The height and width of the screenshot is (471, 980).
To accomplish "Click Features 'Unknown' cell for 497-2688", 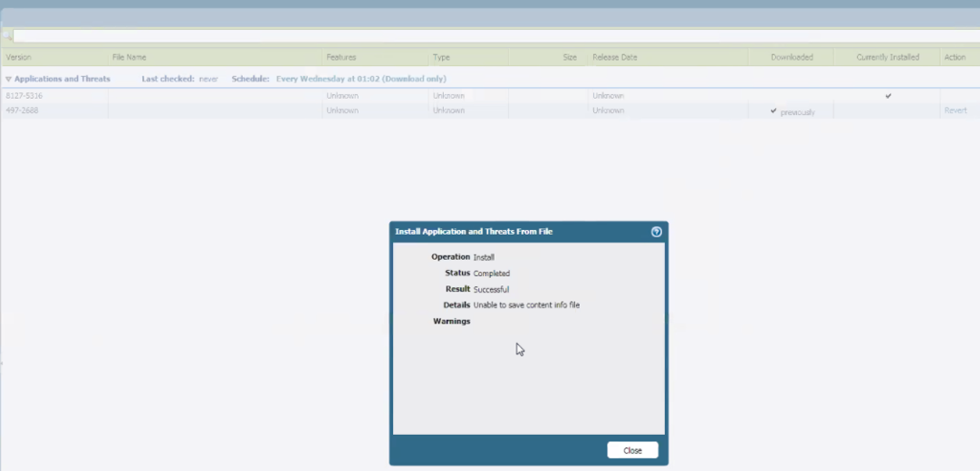I will [x=342, y=111].
